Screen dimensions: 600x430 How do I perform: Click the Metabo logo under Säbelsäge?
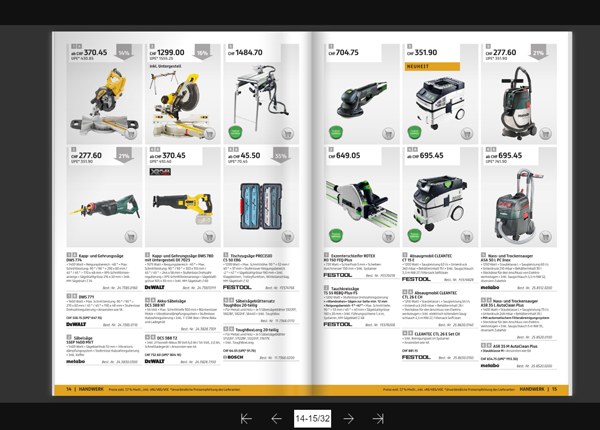pyautogui.click(x=75, y=361)
